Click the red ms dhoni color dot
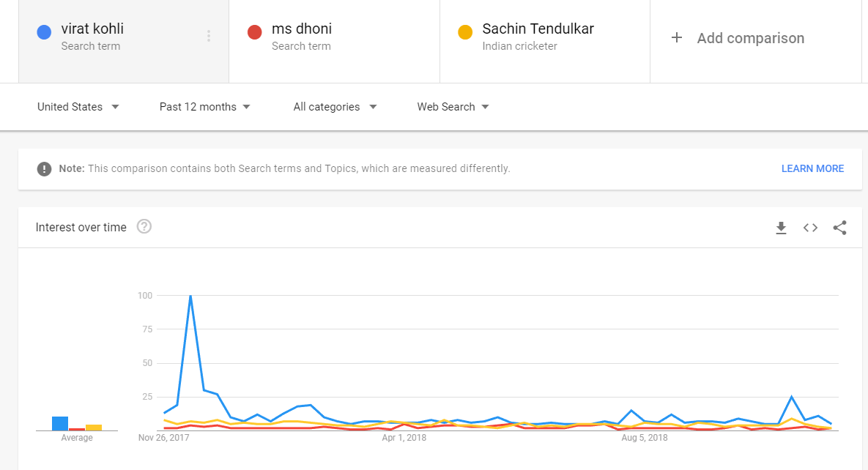This screenshot has width=868, height=470. (255, 32)
